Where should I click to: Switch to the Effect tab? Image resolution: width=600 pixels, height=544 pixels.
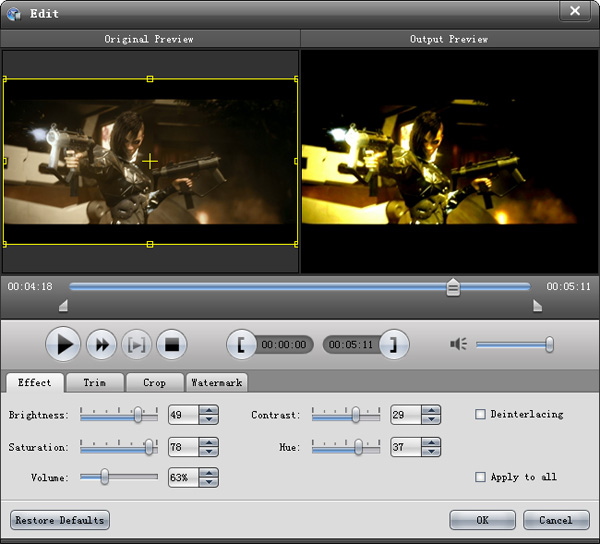coord(35,383)
